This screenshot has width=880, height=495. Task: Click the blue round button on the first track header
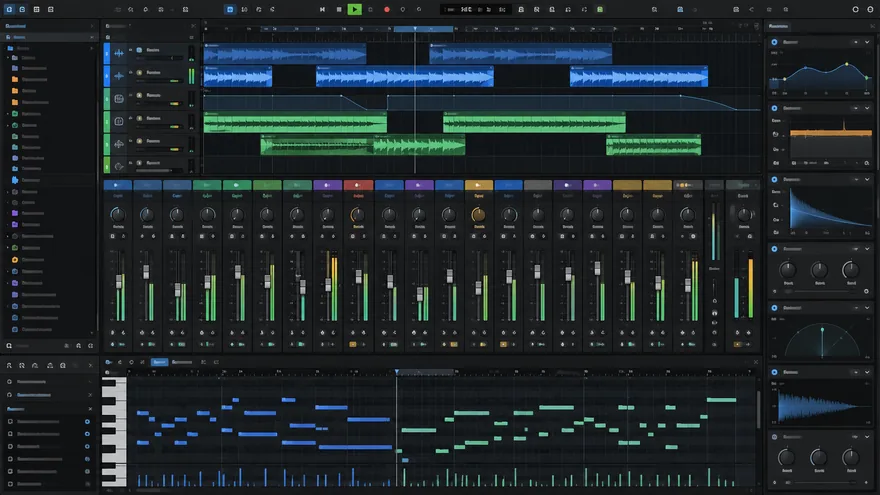139,50
